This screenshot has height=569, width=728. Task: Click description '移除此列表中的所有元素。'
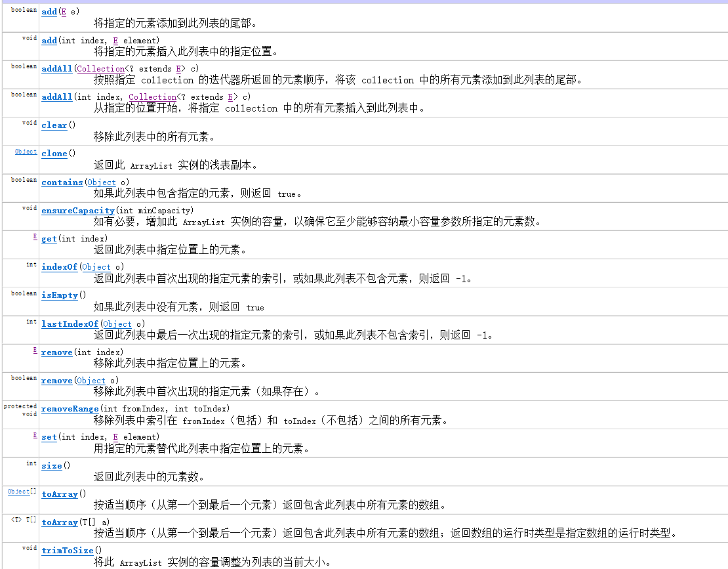click(x=154, y=137)
